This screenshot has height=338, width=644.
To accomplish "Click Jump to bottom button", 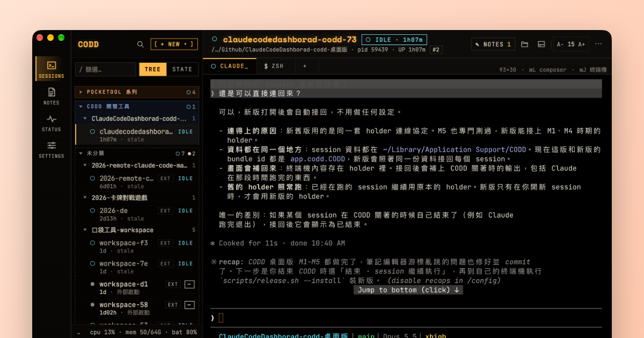I will tap(408, 290).
